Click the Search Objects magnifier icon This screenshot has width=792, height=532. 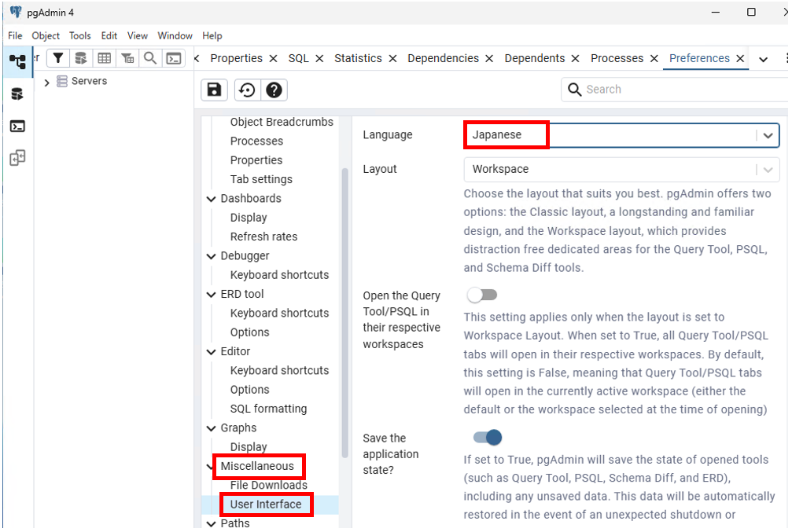(150, 59)
